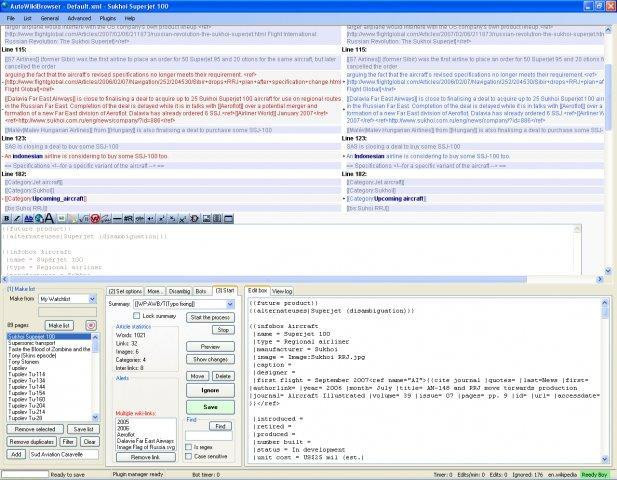
Task: Insert hidden comment icon
Action: pos(194,218)
